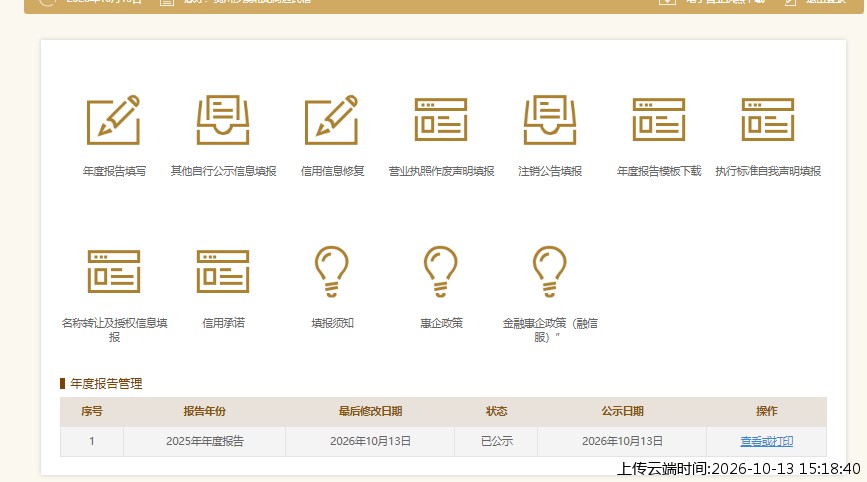This screenshot has width=867, height=482.
Task: Click the 状态 column header
Action: 496,411
